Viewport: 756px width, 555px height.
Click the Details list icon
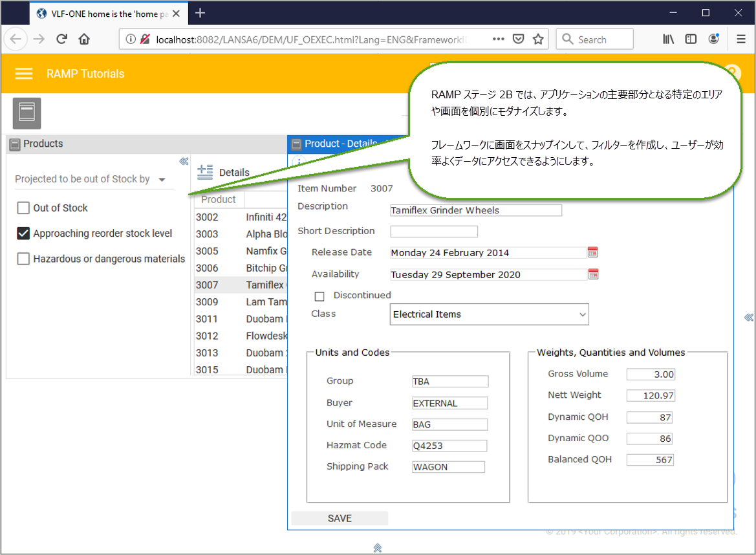point(205,172)
